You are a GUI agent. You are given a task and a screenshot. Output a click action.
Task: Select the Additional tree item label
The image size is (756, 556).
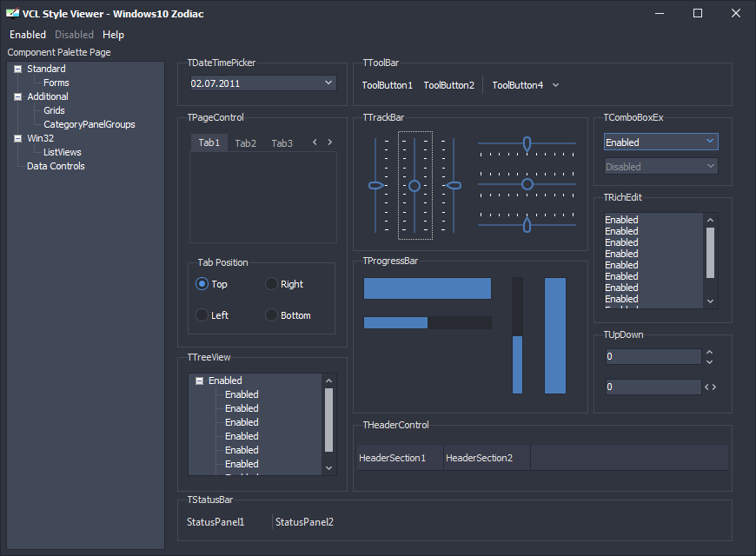click(x=48, y=97)
